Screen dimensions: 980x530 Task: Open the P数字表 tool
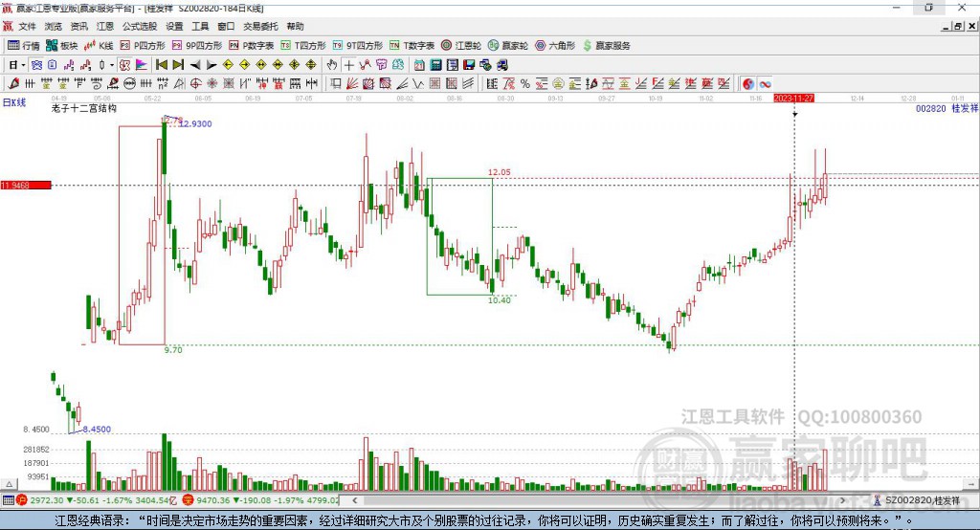251,46
